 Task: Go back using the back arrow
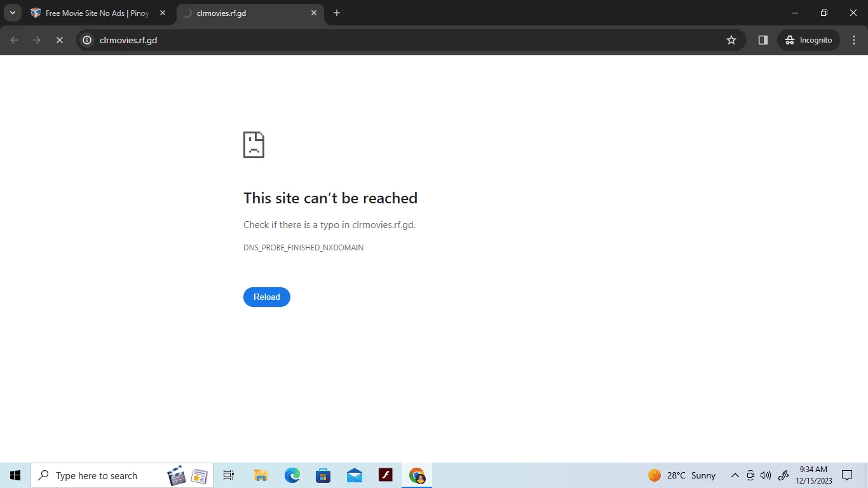[15, 40]
